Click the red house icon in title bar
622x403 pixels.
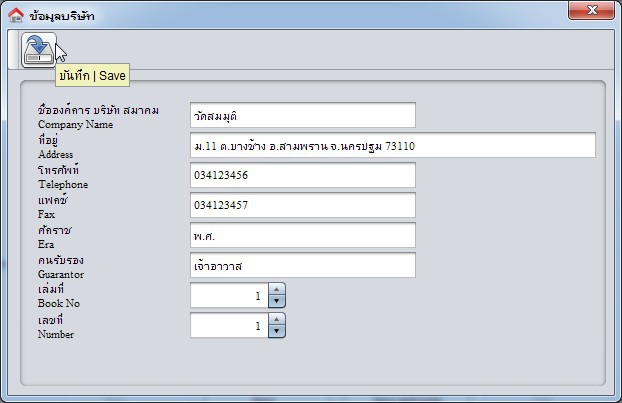(16, 15)
